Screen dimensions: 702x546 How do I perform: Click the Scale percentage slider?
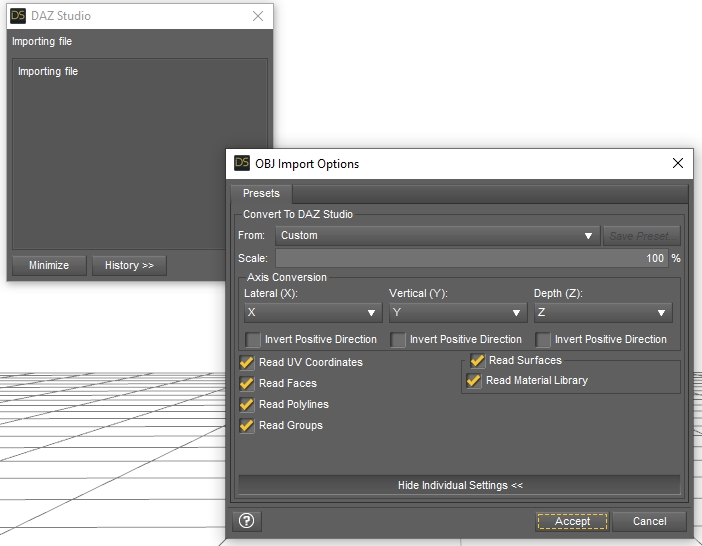(471, 258)
